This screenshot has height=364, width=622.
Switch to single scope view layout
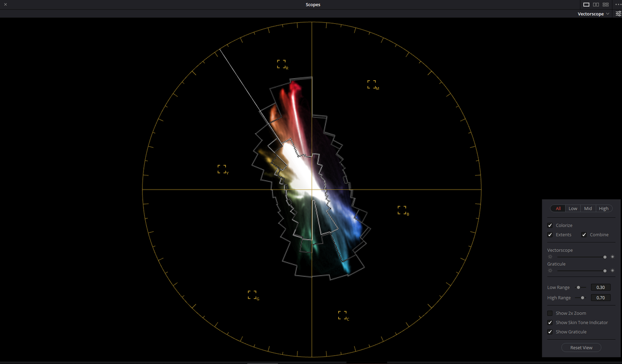point(587,4)
